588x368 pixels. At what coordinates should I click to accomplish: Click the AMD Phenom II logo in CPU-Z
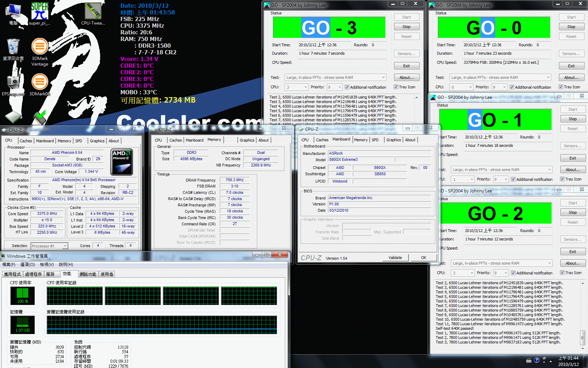coord(121,162)
